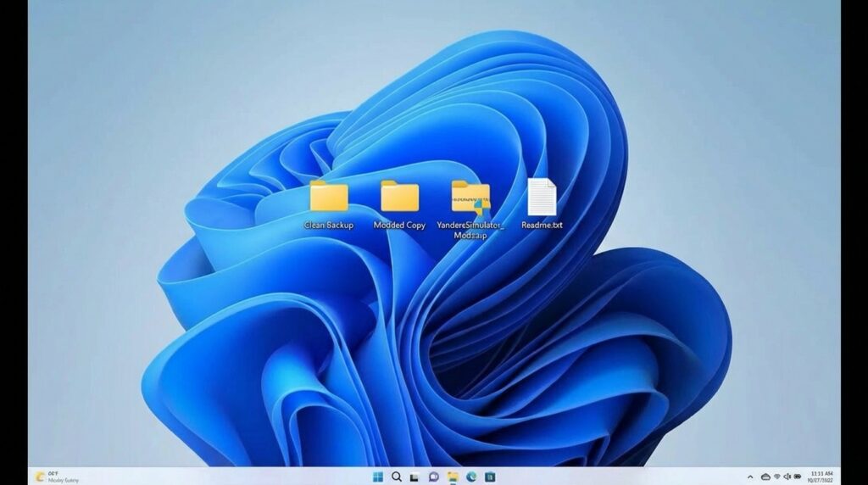Open Wi-Fi network quick settings
This screenshot has width=868, height=485.
pyautogui.click(x=776, y=477)
